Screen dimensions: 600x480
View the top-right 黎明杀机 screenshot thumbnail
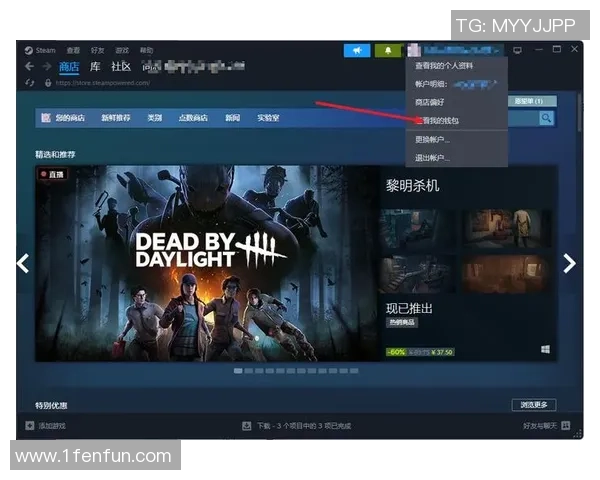(x=507, y=229)
